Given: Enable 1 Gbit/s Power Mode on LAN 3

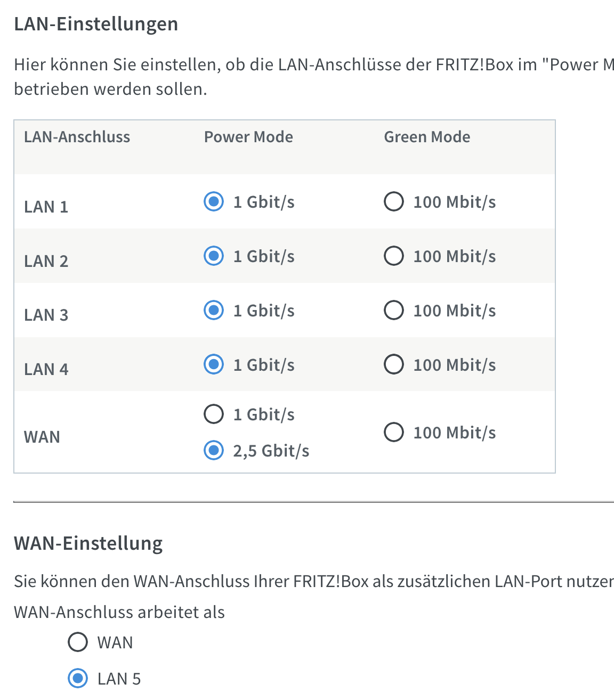Looking at the screenshot, I should click(x=214, y=311).
